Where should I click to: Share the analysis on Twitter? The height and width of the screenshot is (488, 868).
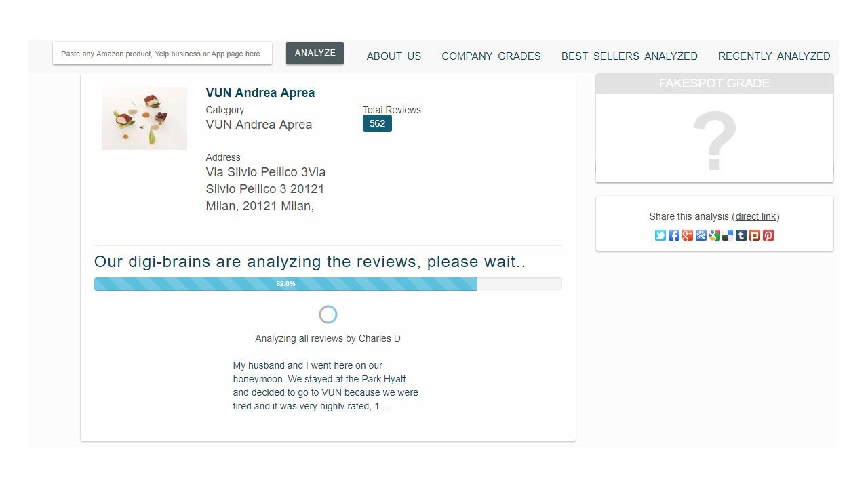(660, 235)
